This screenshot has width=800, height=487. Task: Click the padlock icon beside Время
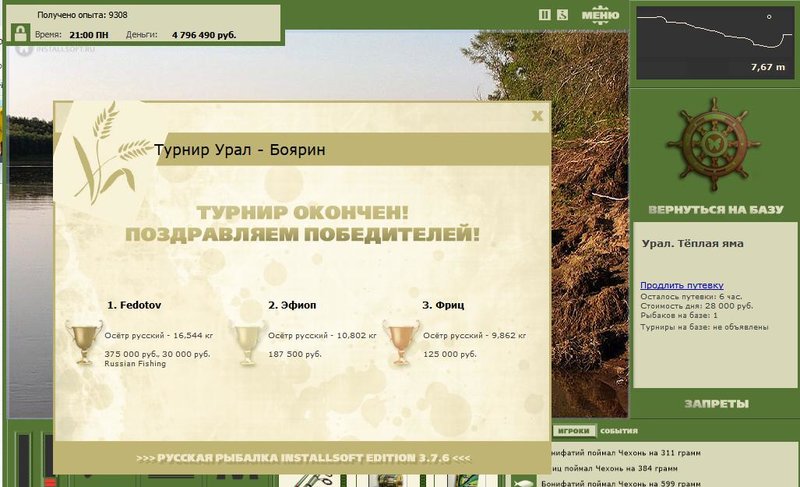pos(20,34)
